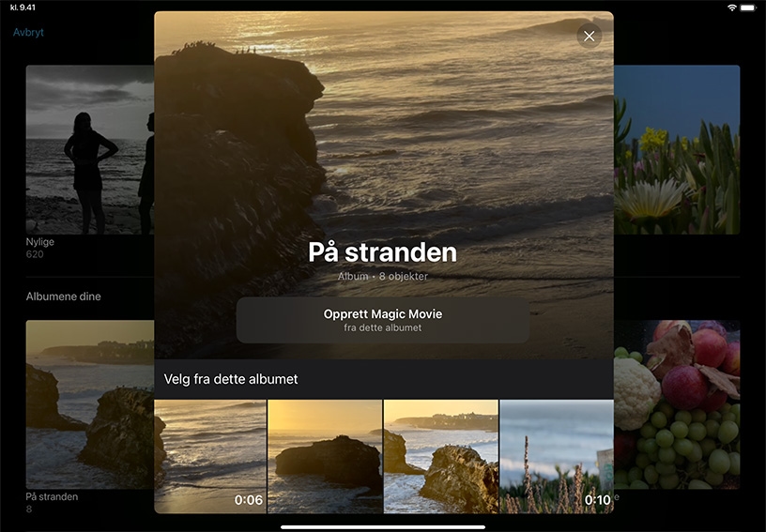The image size is (766, 532).
Task: Click the 'På stranden' popup title
Action: [382, 252]
